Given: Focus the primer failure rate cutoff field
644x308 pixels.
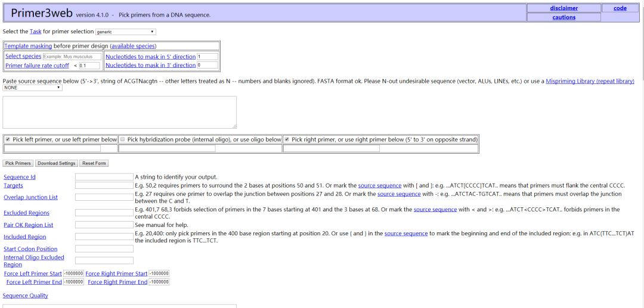Looking at the screenshot, I should [89, 66].
